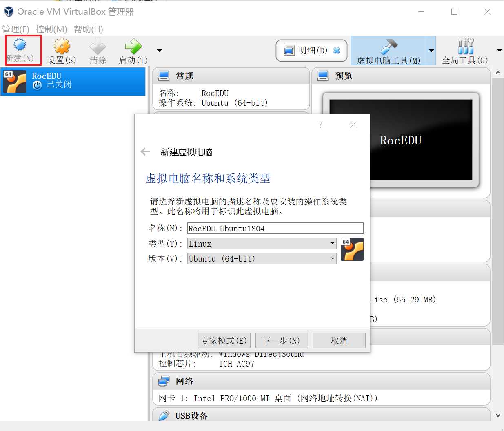Click the network adapter 网卡 1 text
504x431 pixels.
tap(268, 398)
